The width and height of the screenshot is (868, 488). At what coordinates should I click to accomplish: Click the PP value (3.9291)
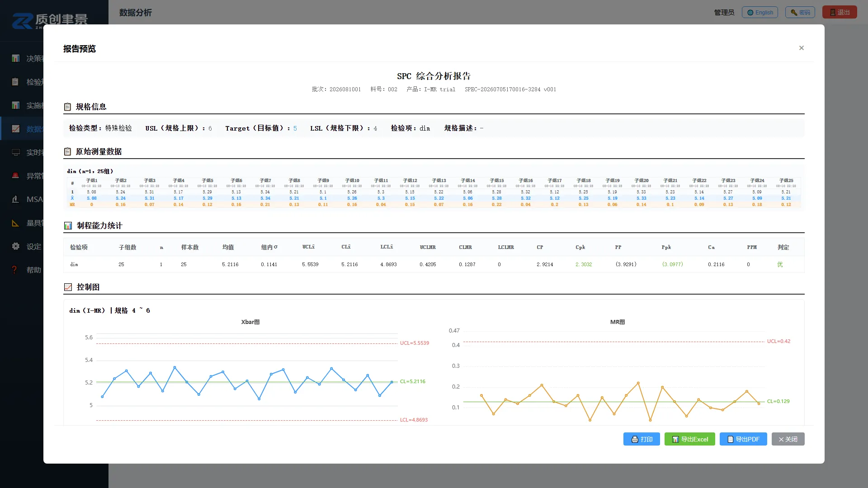626,264
